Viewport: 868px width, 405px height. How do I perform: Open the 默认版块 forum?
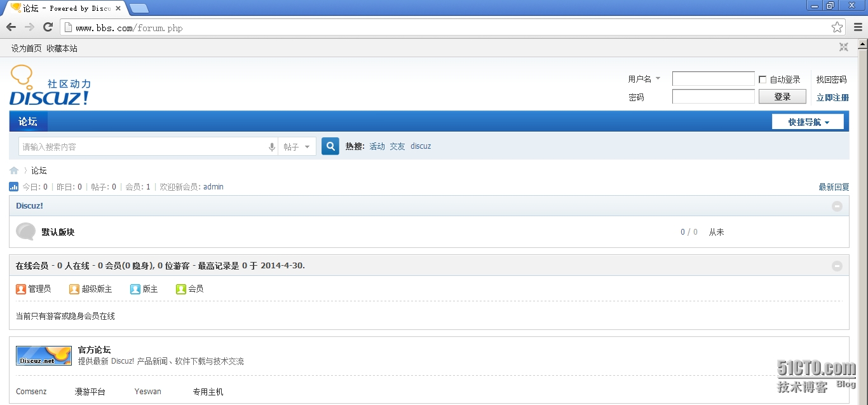[58, 232]
